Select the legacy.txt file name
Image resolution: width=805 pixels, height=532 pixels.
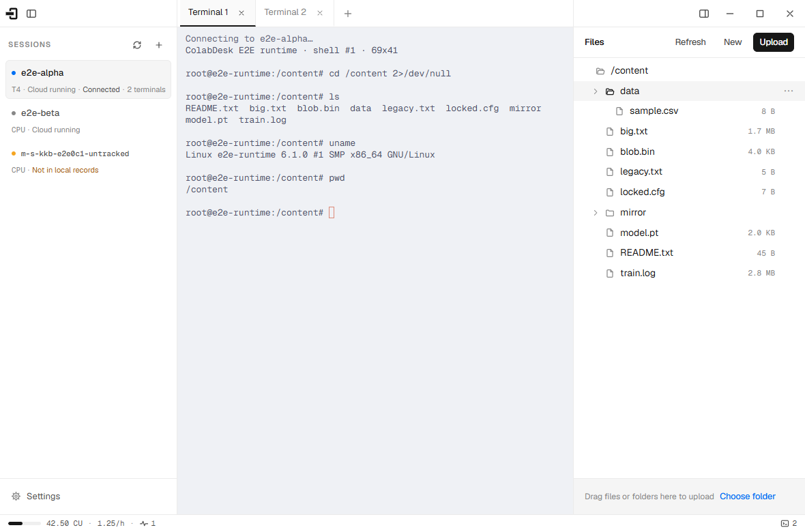click(x=641, y=172)
